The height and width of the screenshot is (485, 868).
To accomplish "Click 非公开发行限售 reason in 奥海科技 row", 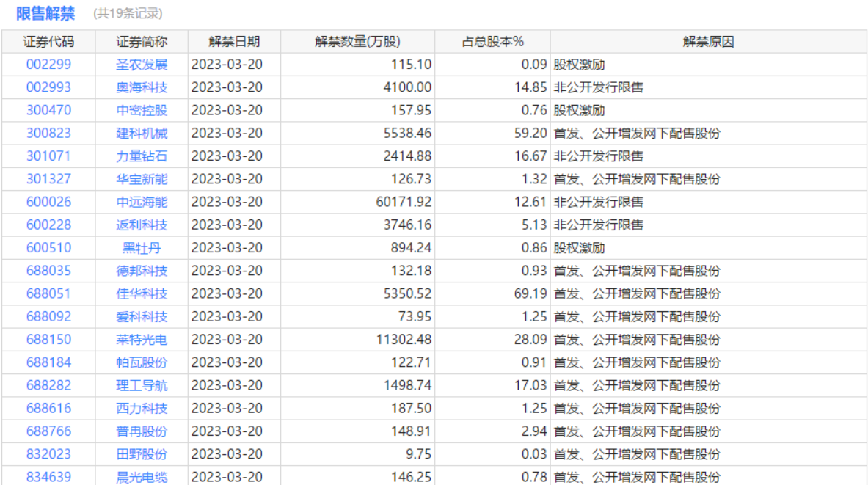I will 599,87.
